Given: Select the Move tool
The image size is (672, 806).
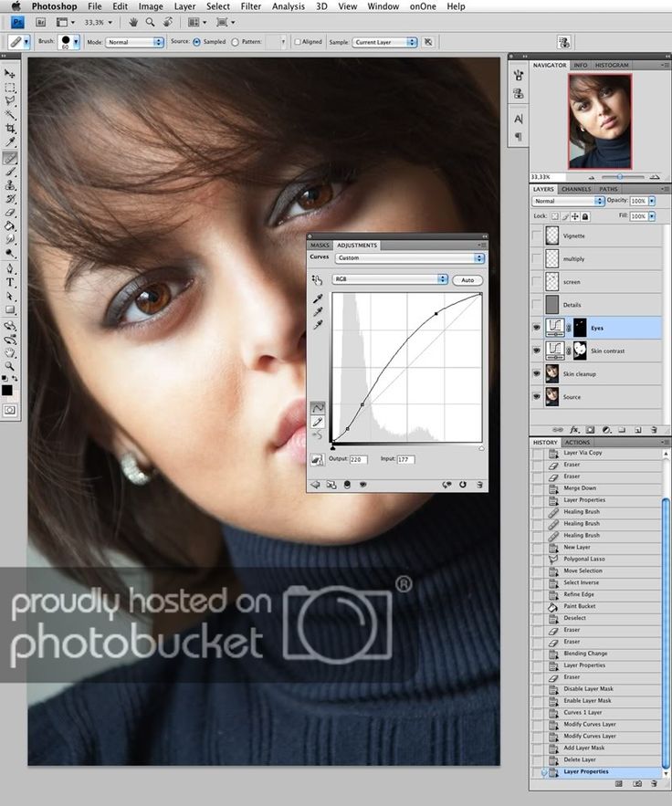Looking at the screenshot, I should (x=10, y=74).
